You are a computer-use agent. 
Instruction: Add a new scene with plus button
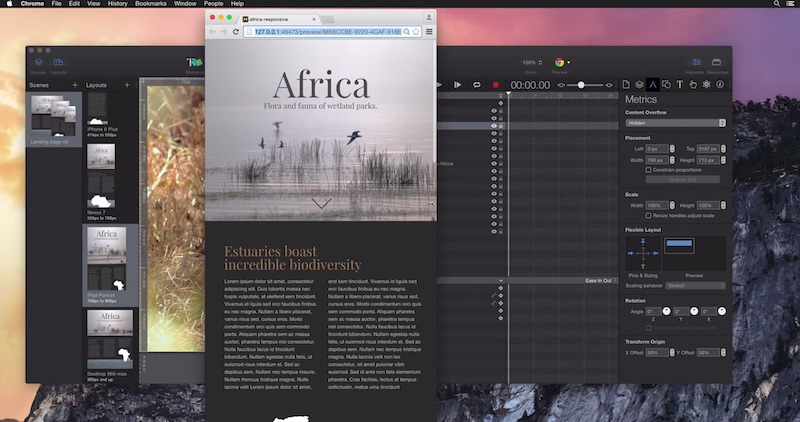point(75,85)
